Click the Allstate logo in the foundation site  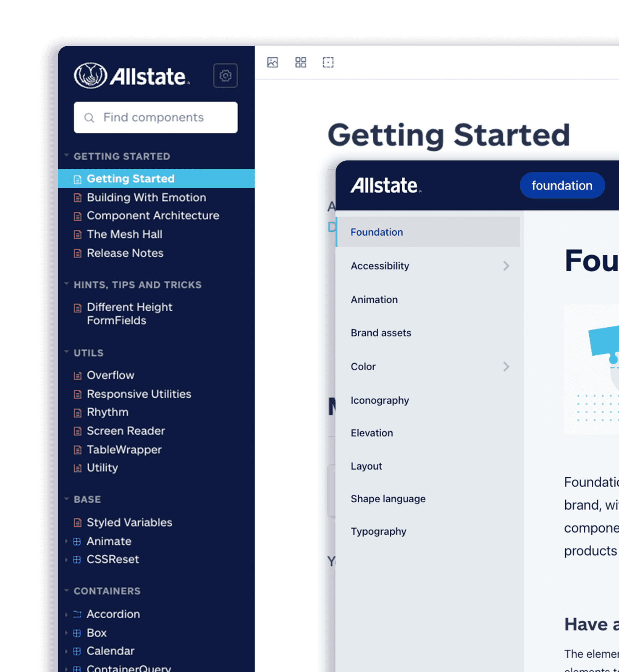click(386, 185)
